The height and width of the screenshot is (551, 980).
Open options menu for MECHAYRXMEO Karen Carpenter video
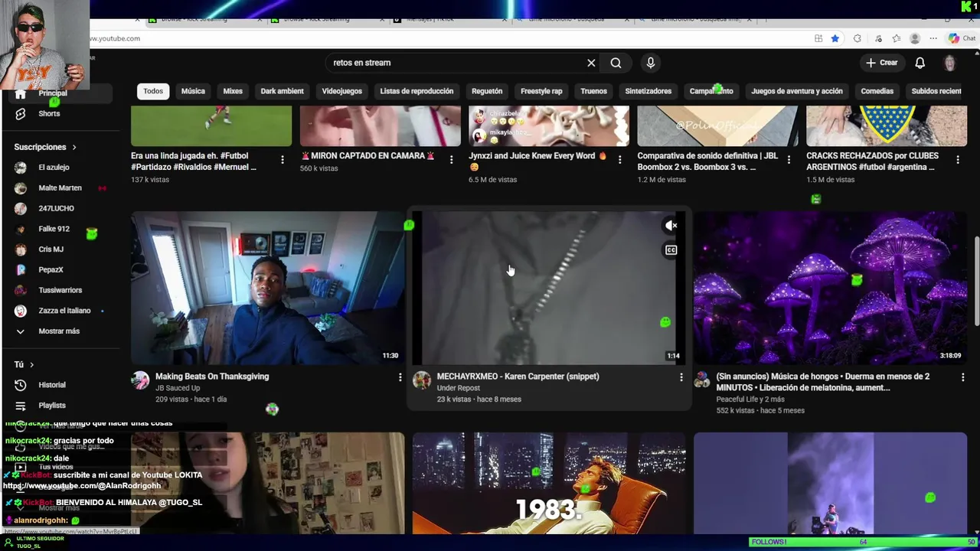(681, 377)
